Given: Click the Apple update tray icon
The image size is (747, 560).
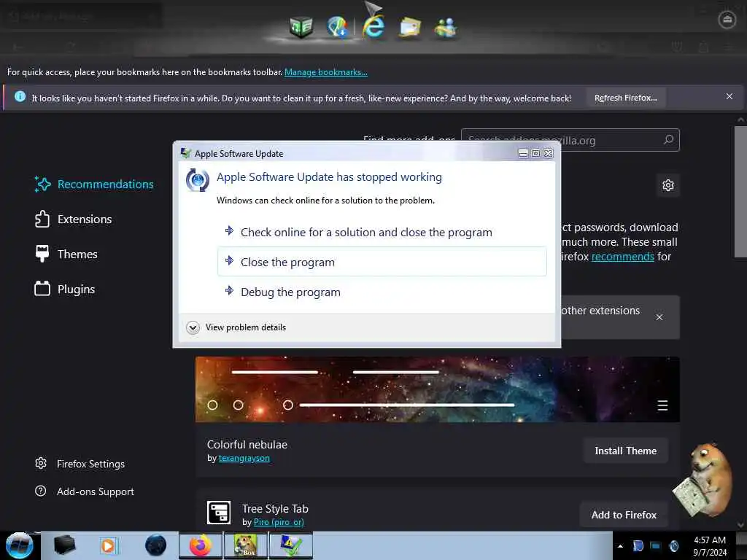Looking at the screenshot, I should [x=673, y=545].
